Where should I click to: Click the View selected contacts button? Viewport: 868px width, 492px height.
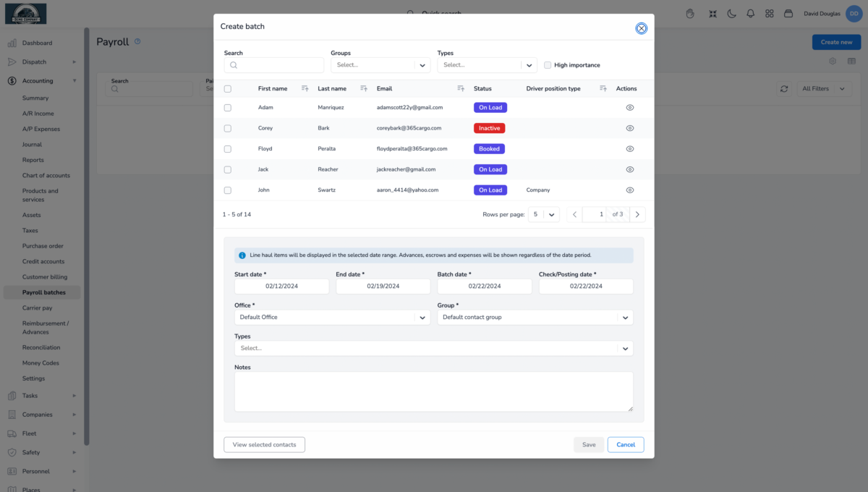tap(264, 444)
